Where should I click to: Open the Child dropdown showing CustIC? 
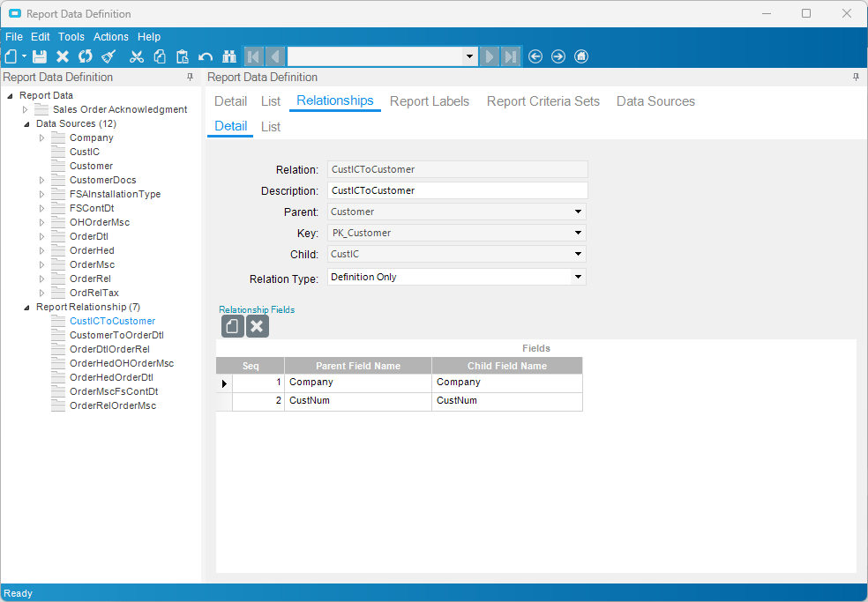(578, 254)
